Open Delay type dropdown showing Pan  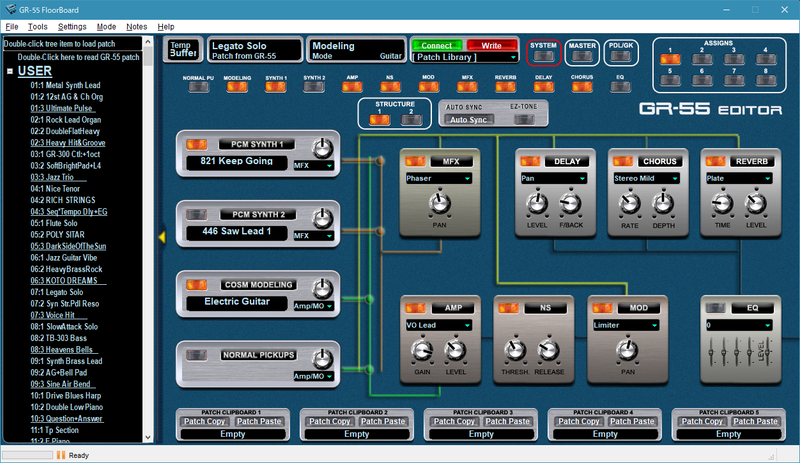(x=554, y=178)
